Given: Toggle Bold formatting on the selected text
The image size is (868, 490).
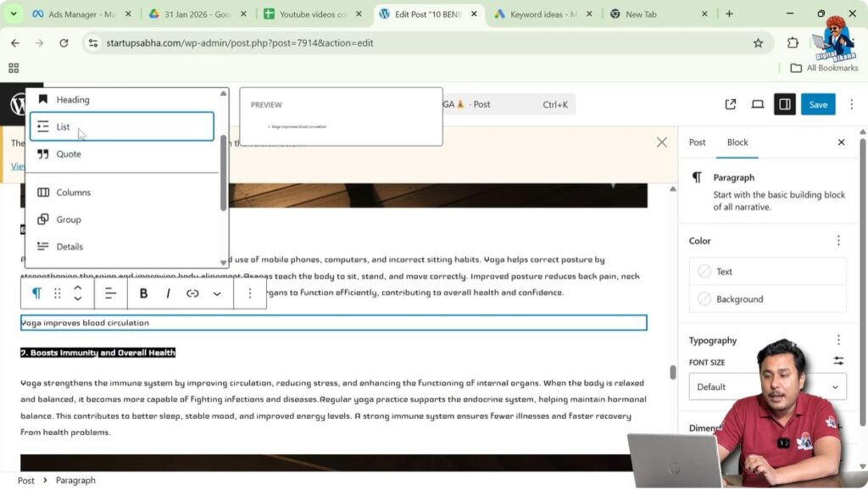Looking at the screenshot, I should (143, 292).
